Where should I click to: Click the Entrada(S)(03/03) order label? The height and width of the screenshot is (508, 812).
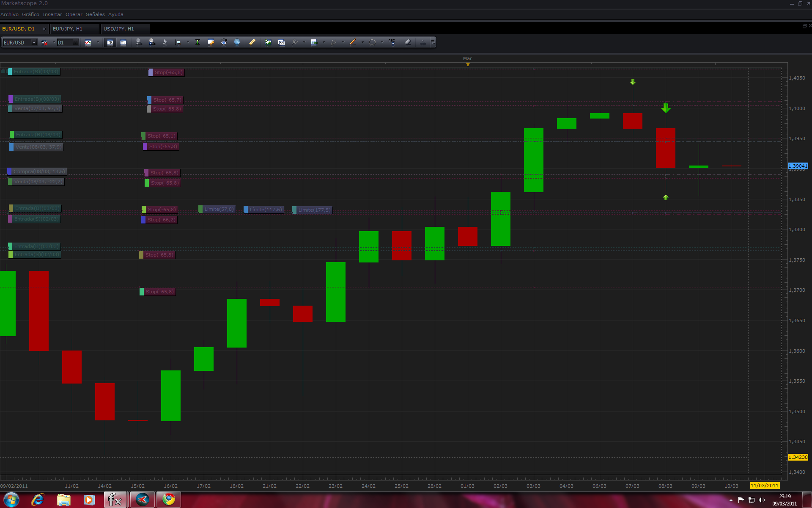pyautogui.click(x=36, y=72)
